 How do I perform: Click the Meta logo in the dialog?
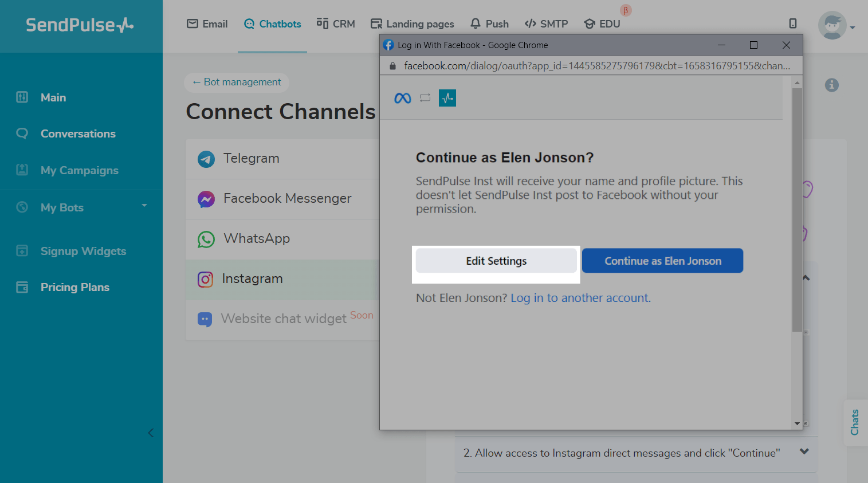coord(403,99)
